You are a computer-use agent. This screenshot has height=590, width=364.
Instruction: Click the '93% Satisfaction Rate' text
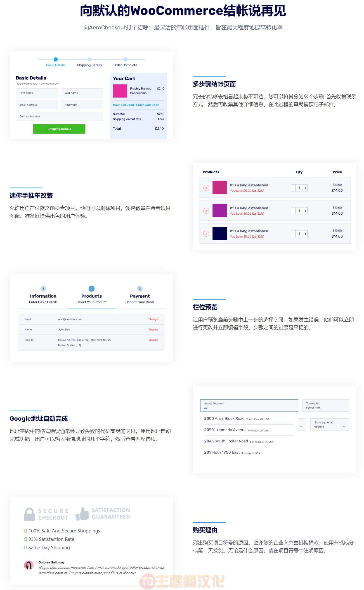click(51, 539)
